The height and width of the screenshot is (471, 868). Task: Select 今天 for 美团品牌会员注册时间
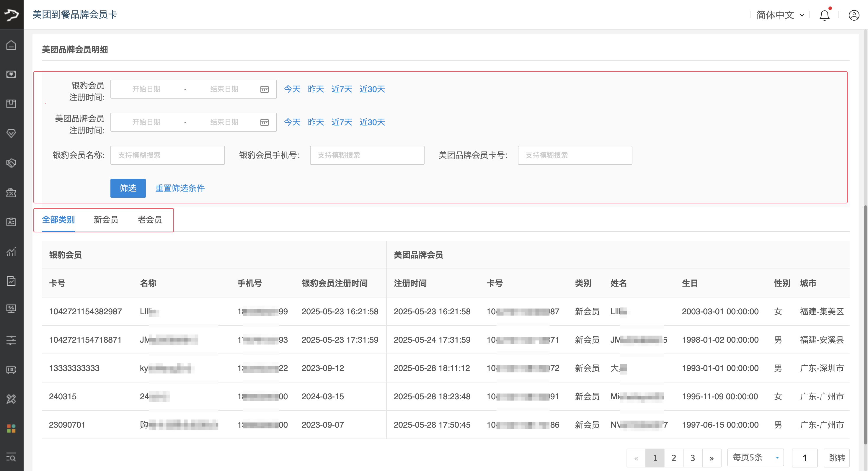292,122
